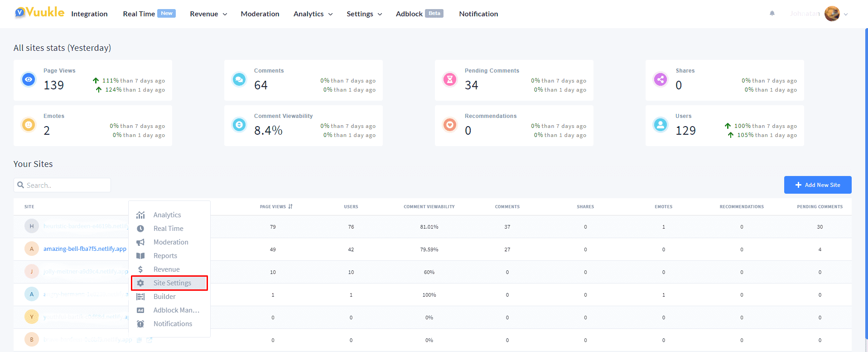Viewport: 868px width, 352px height.
Task: Click the A avatar of amazing-bell site
Action: point(32,249)
